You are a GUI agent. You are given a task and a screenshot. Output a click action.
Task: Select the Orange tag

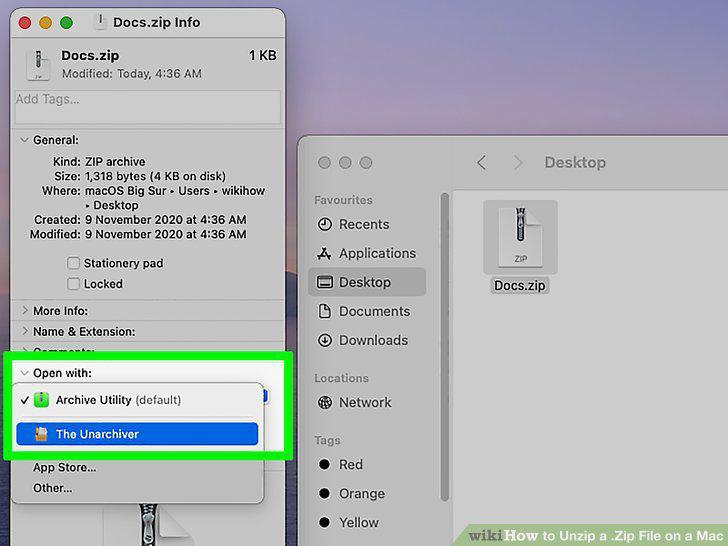[x=352, y=493]
